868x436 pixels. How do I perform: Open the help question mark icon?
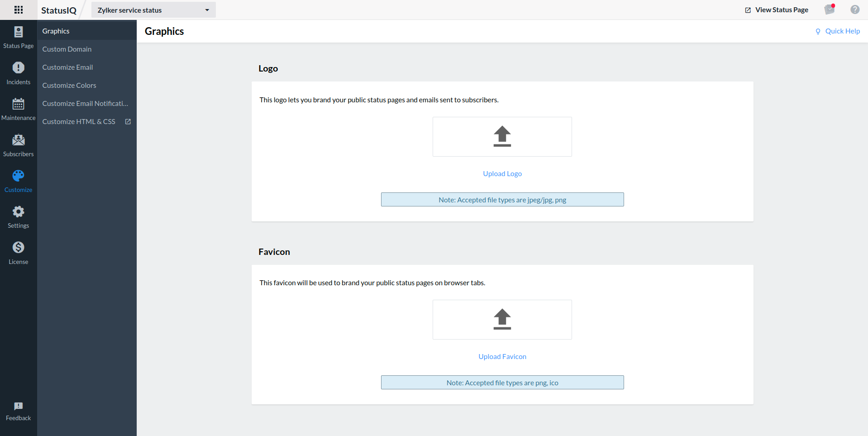(854, 10)
